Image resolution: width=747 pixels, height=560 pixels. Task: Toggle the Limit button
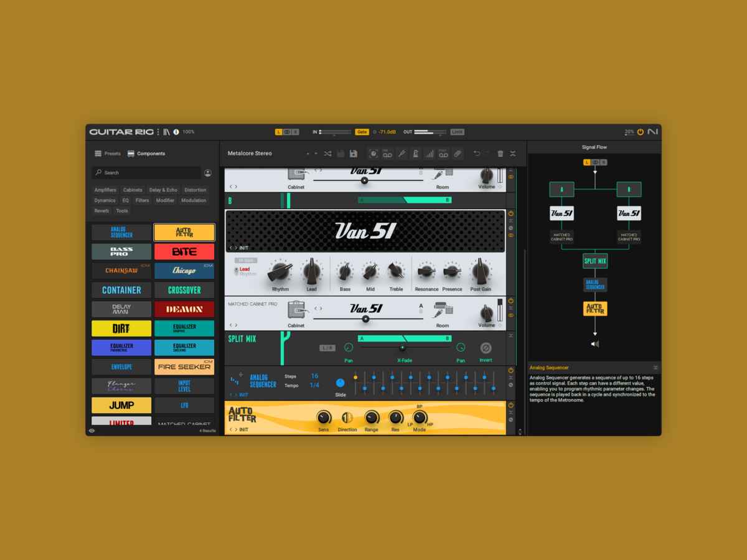(458, 132)
